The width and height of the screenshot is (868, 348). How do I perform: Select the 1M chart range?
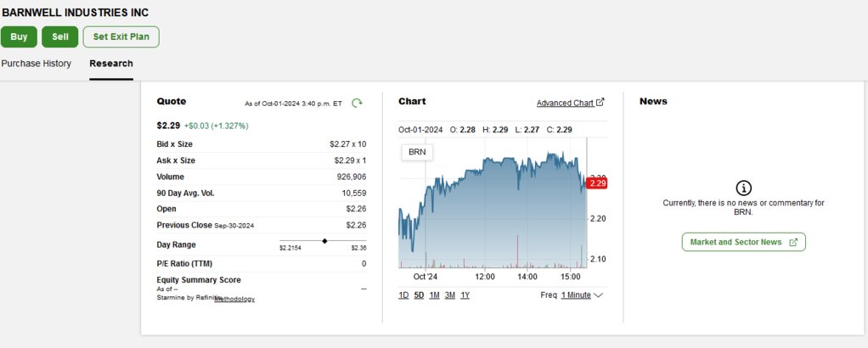(x=434, y=295)
